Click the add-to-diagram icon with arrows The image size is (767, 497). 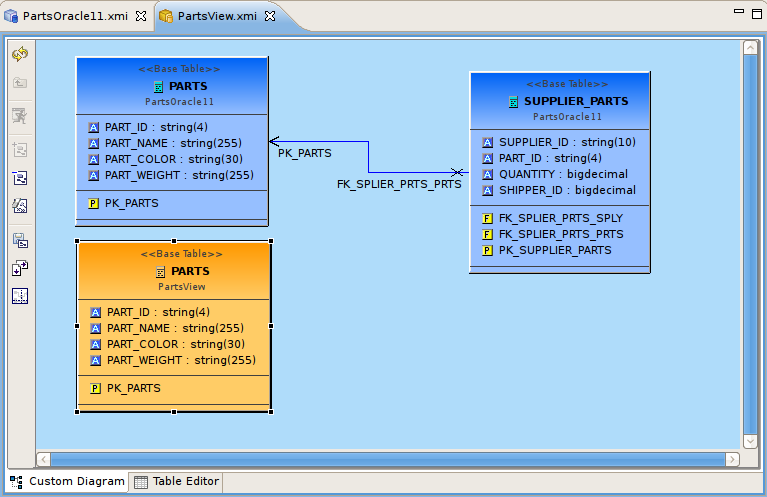[x=19, y=268]
